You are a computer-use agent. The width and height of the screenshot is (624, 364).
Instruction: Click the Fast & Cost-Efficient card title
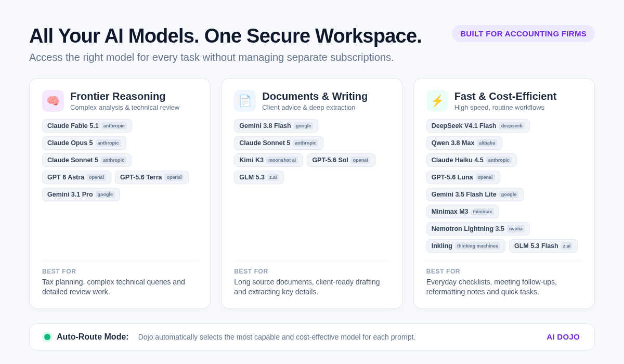tap(505, 96)
